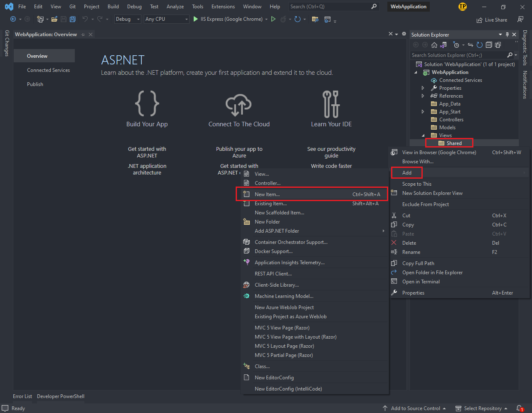Click the search magnifier in Solution Explorer
Viewport: 532px width, 413px height.
coord(510,55)
